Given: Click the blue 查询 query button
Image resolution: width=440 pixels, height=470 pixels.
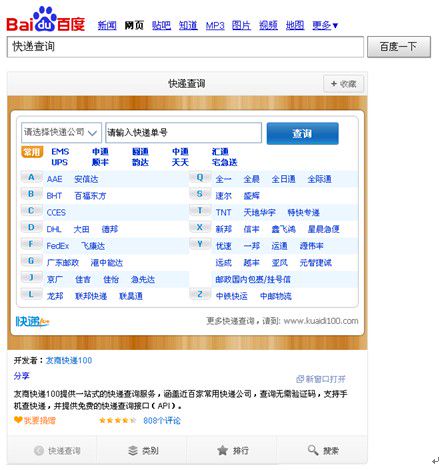Looking at the screenshot, I should 302,133.
